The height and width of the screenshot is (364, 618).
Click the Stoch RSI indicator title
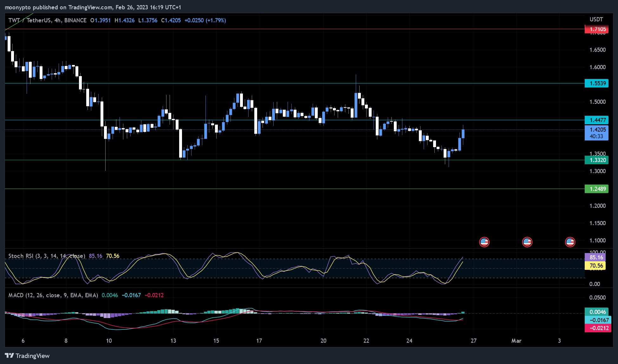pos(47,256)
